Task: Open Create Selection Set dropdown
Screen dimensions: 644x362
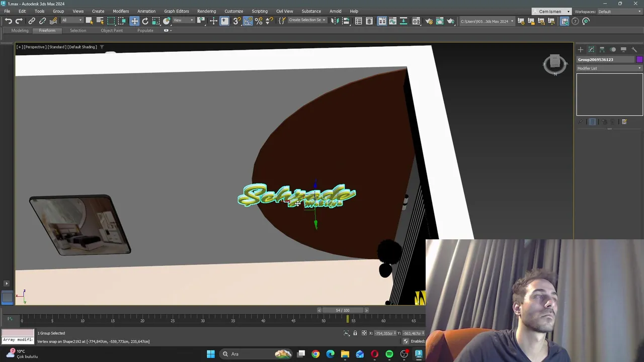Action: 307,20
